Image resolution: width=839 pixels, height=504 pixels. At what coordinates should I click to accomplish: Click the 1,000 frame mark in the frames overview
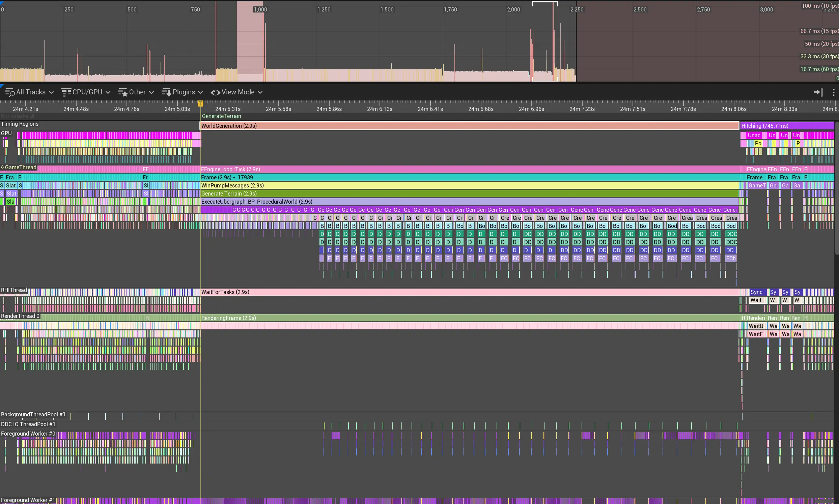[260, 9]
